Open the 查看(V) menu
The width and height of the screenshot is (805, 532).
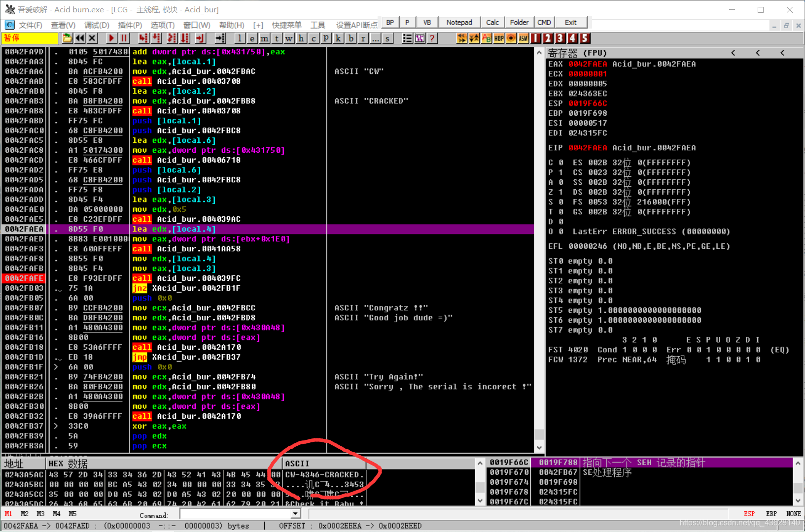[63, 25]
